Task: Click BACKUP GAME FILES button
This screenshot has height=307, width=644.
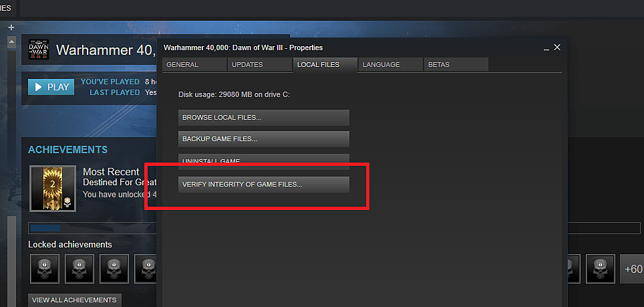Action: click(x=264, y=139)
